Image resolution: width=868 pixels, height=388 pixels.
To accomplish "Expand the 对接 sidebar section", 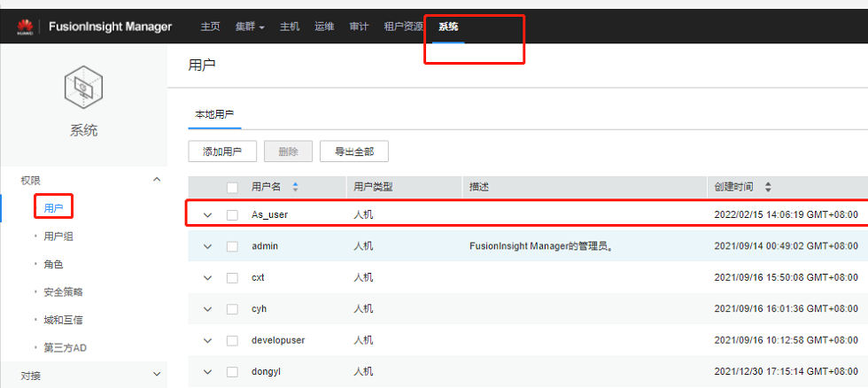I will [157, 375].
